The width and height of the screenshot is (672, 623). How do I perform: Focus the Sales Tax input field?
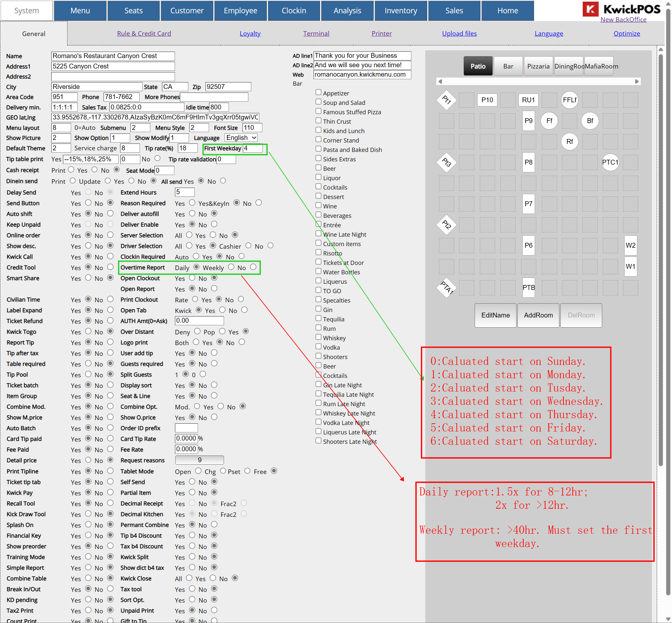(x=147, y=107)
